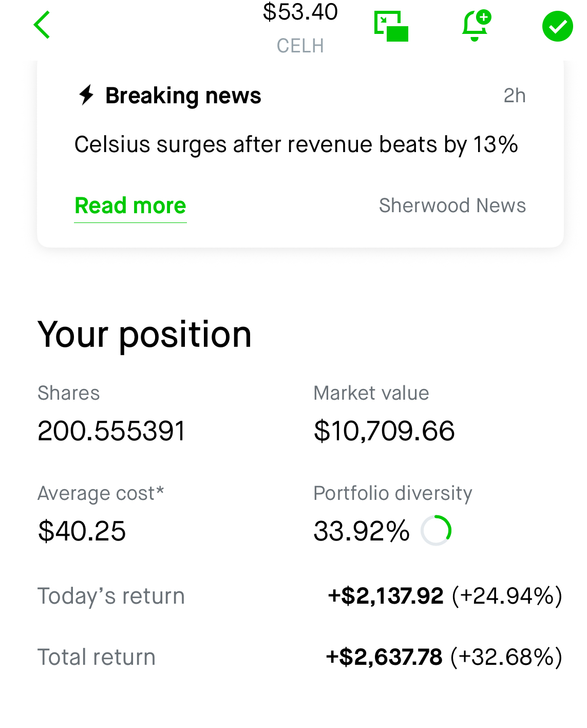Tap the Breaking news lightning bolt icon
This screenshot has width=587, height=728.
click(86, 95)
